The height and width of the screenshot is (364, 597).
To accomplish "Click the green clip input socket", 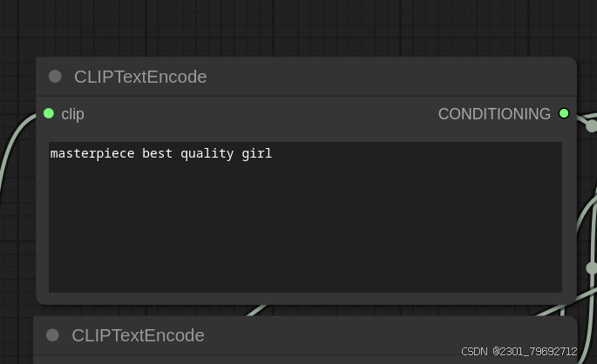I will (x=49, y=113).
